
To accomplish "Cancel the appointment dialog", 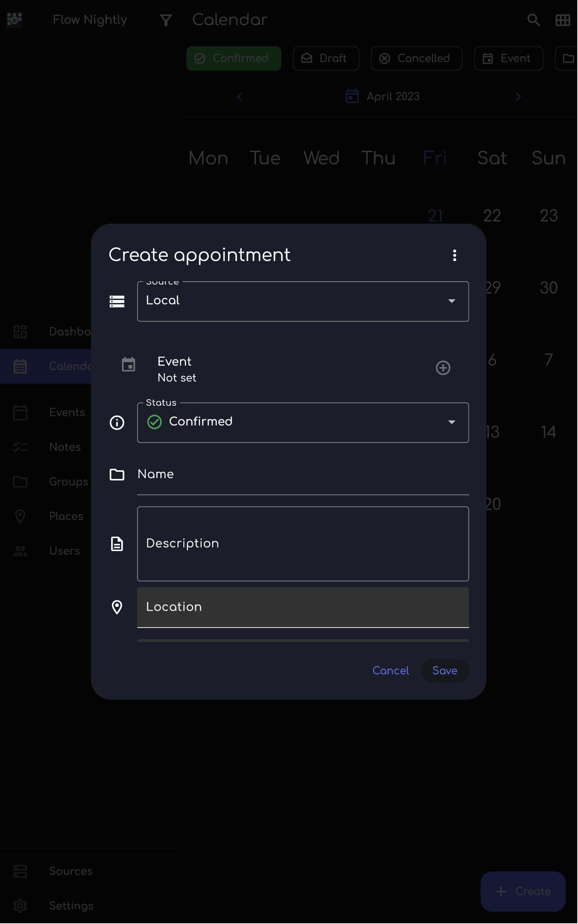I will click(x=390, y=671).
